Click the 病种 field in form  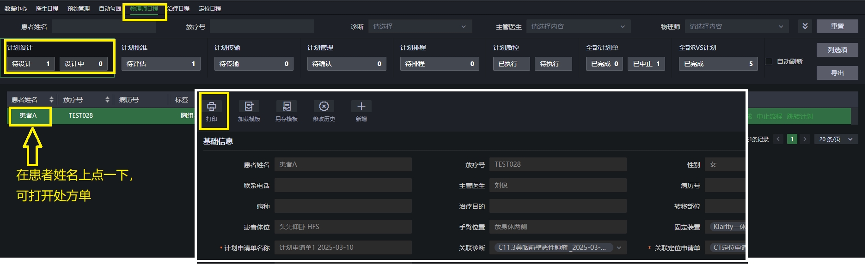pyautogui.click(x=343, y=206)
